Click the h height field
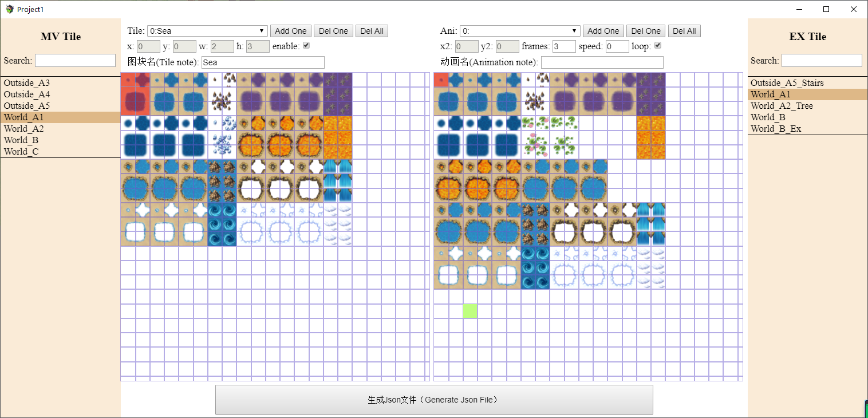 258,46
